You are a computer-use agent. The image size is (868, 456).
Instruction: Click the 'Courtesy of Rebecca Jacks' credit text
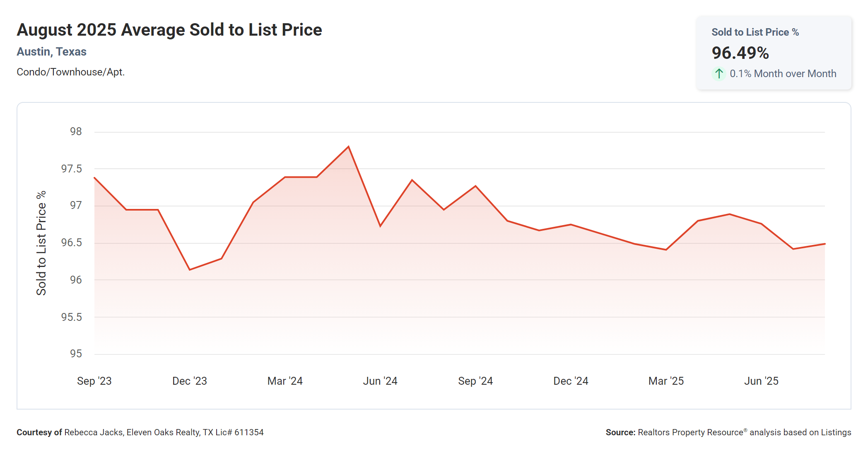coord(140,432)
